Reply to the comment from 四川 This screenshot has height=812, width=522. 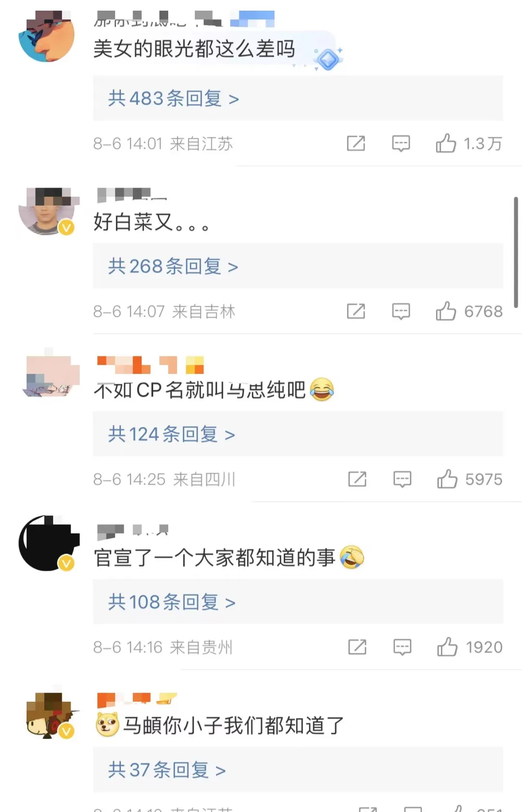point(402,479)
